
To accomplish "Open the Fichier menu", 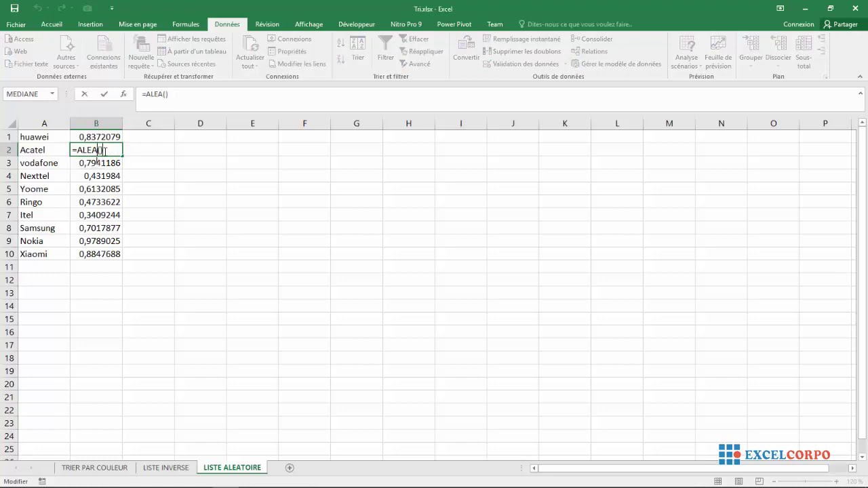I will [16, 24].
